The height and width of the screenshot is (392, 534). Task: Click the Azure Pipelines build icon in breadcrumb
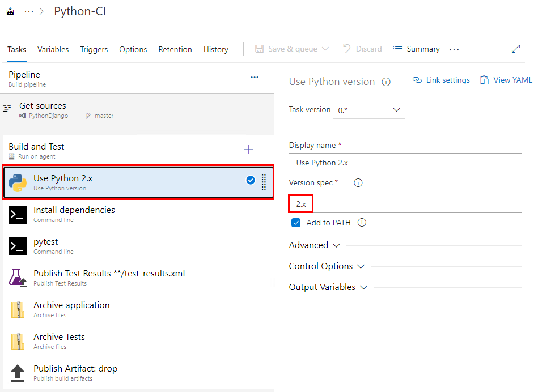10,11
